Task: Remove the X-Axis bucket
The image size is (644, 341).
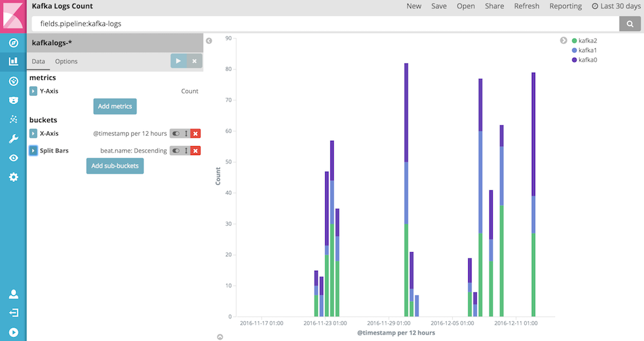Action: (196, 133)
